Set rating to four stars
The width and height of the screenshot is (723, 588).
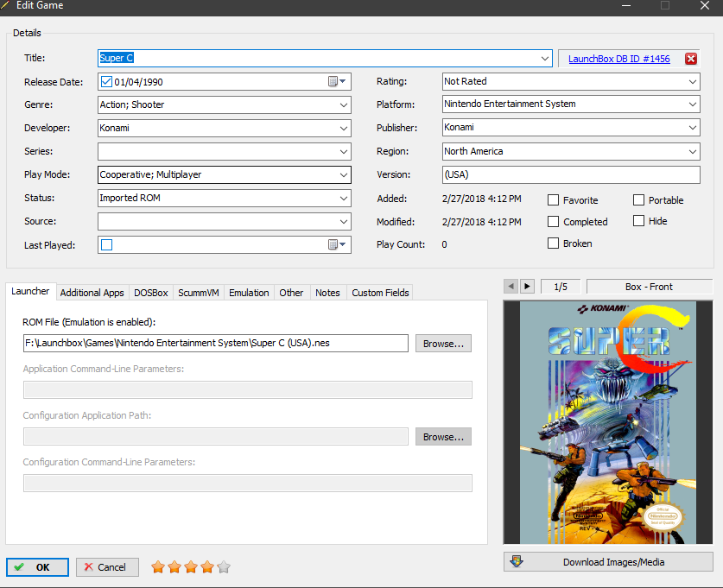[207, 566]
